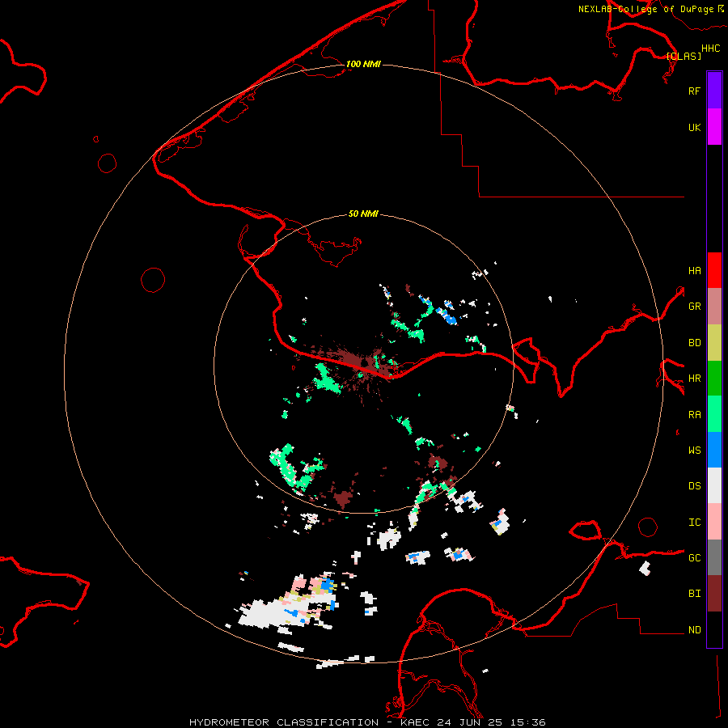
Task: Click the RF purple legend color swatch
Action: [x=714, y=91]
